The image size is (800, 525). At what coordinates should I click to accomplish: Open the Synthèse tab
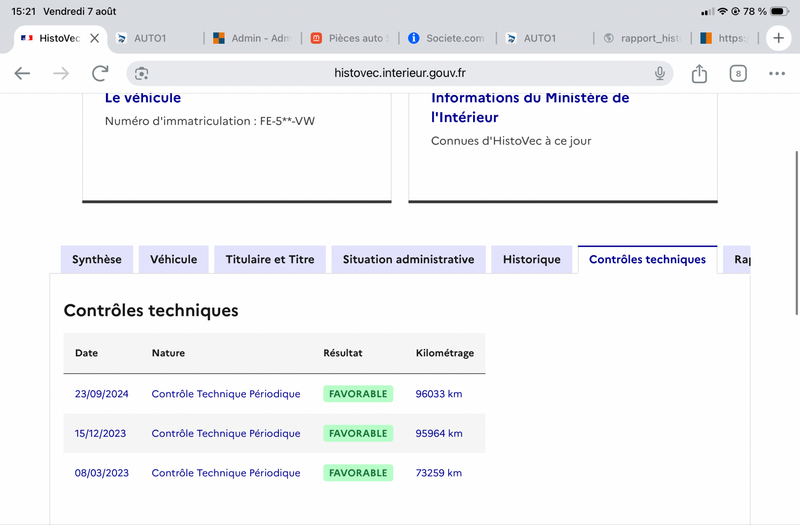(x=97, y=259)
